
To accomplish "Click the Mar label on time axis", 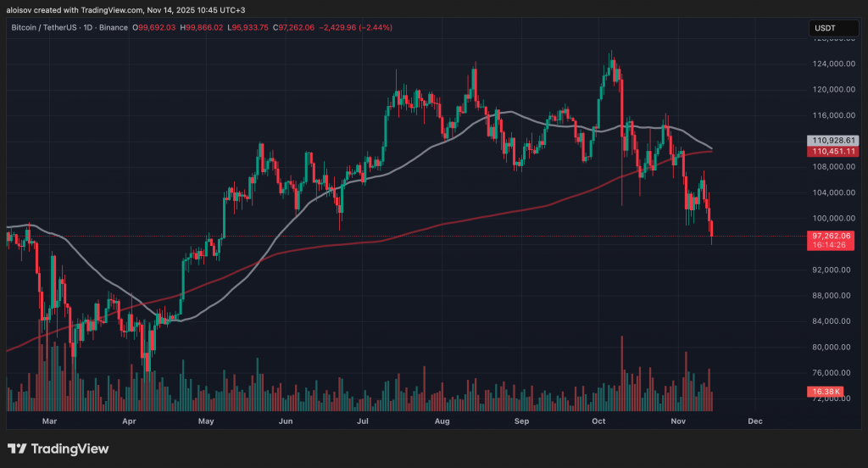I will pos(49,421).
